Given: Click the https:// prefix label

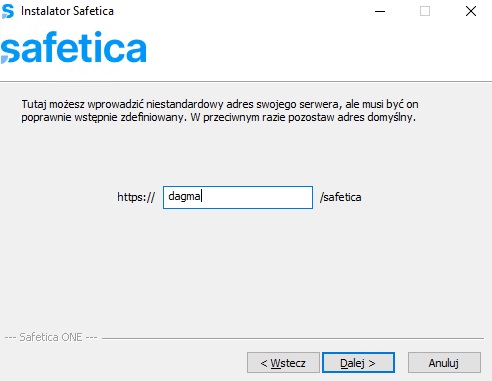Looking at the screenshot, I should coord(136,197).
